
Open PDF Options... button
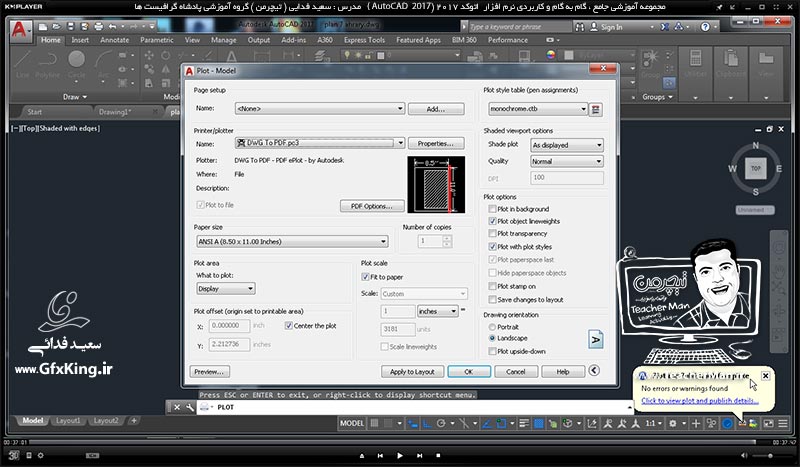point(372,206)
